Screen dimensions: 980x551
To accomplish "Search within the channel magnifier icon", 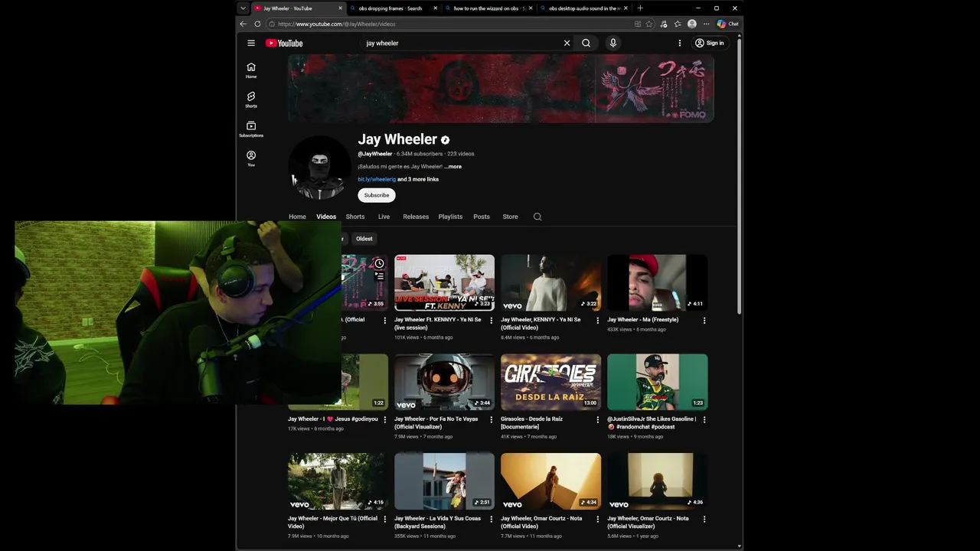I will click(537, 217).
